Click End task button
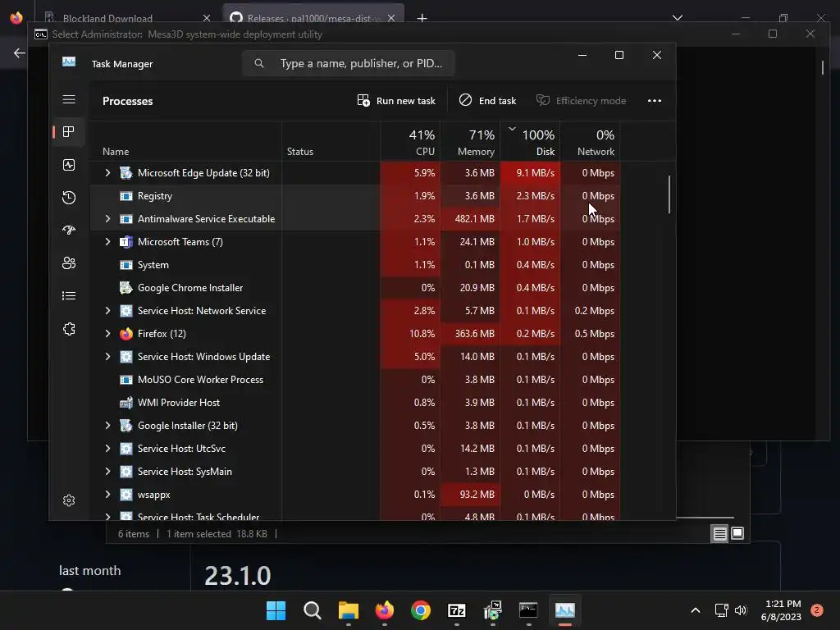 point(487,101)
